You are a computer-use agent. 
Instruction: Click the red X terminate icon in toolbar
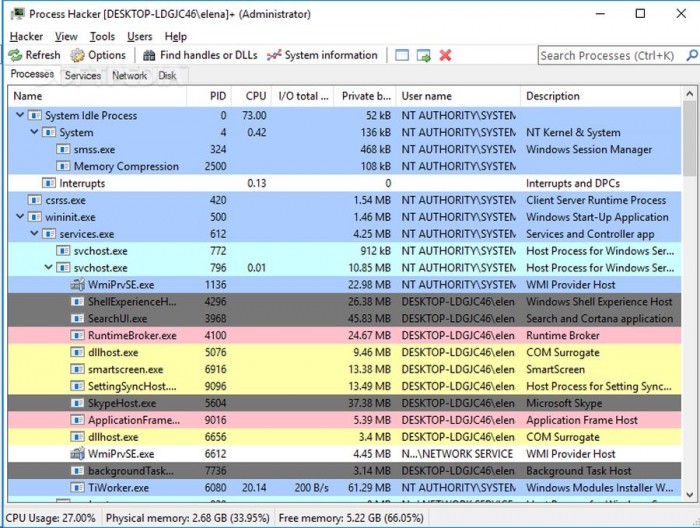tap(446, 55)
